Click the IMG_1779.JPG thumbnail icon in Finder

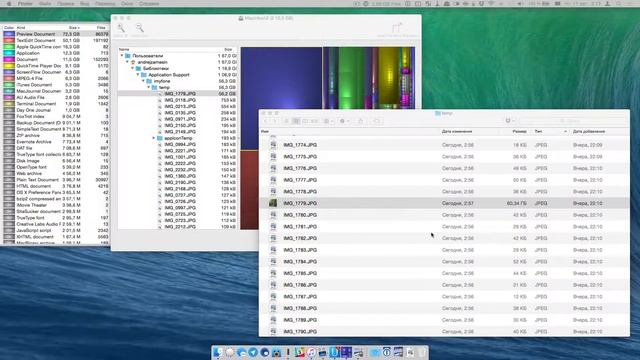coord(273,203)
